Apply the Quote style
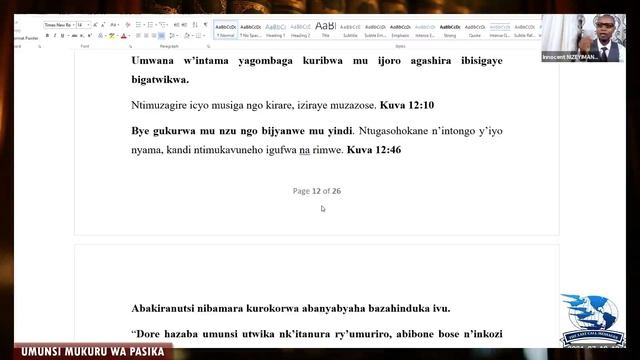 (475, 30)
